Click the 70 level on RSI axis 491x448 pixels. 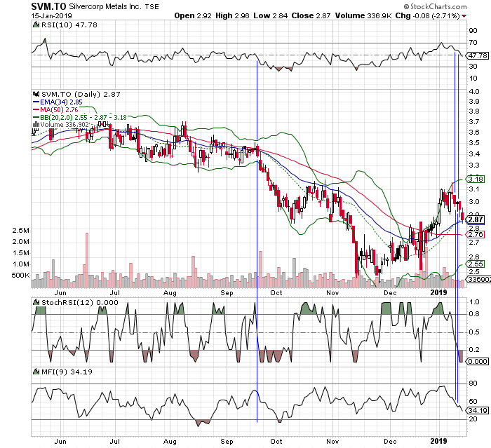point(473,43)
